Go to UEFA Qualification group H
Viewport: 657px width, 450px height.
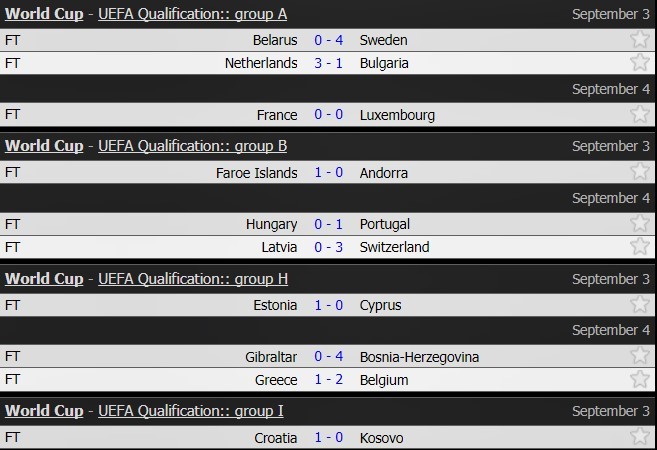click(x=192, y=279)
